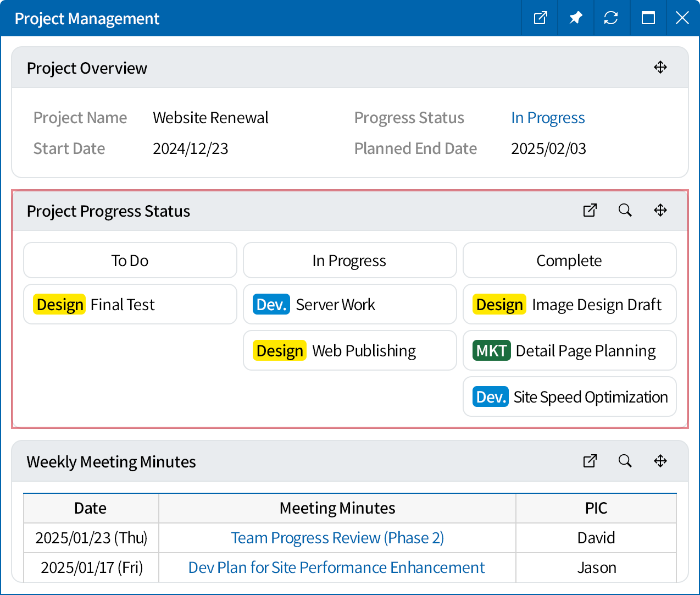700x595 pixels.
Task: Click the In Progress status value
Action: point(548,117)
